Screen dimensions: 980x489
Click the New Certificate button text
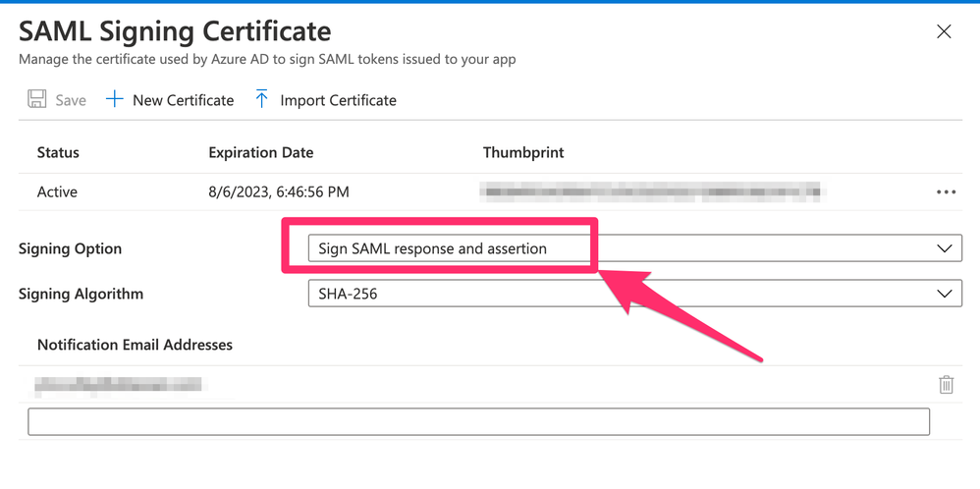pos(183,100)
